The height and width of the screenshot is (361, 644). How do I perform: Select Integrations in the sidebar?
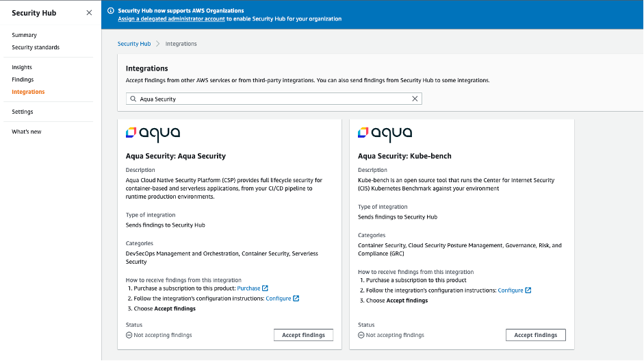tap(28, 92)
